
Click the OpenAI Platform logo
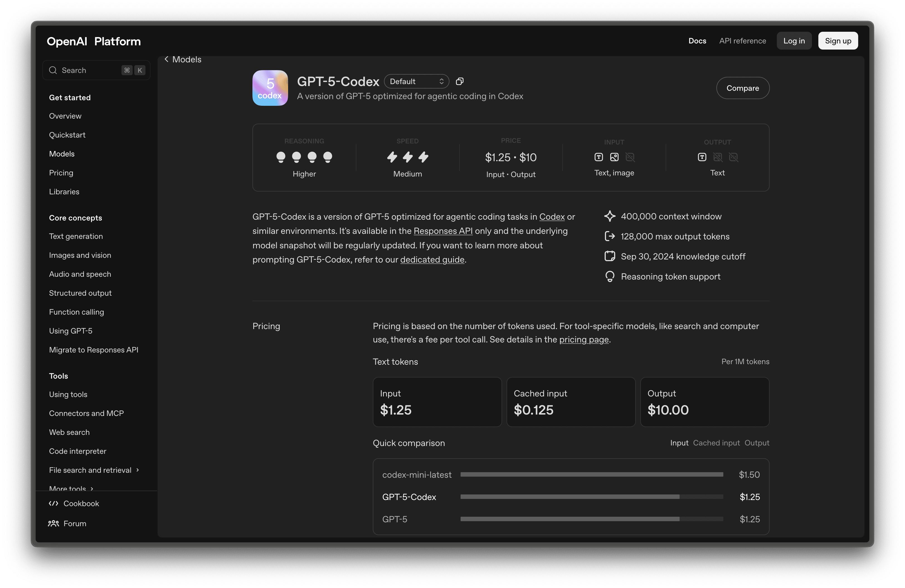94,41
